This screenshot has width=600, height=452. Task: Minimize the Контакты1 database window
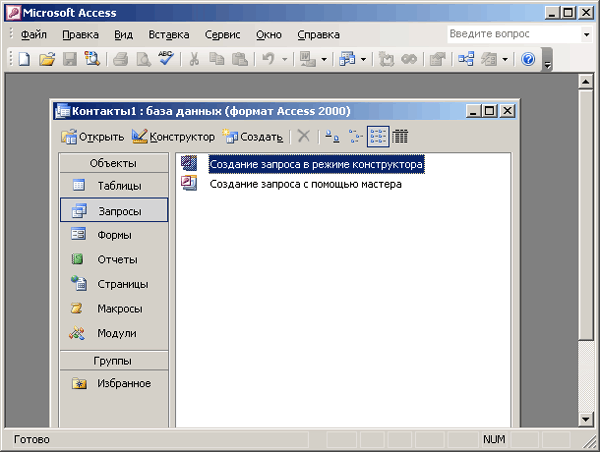pyautogui.click(x=473, y=111)
